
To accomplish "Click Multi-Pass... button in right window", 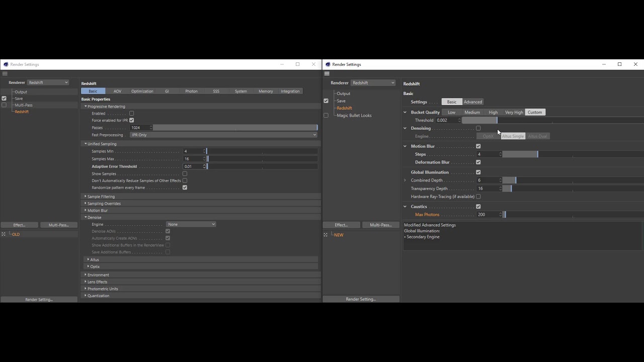I will pyautogui.click(x=381, y=225).
